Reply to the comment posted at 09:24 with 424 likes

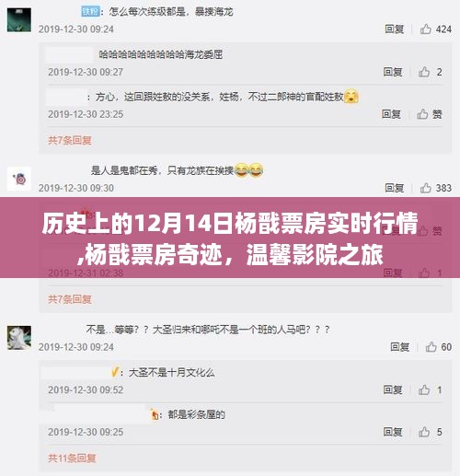click(395, 29)
